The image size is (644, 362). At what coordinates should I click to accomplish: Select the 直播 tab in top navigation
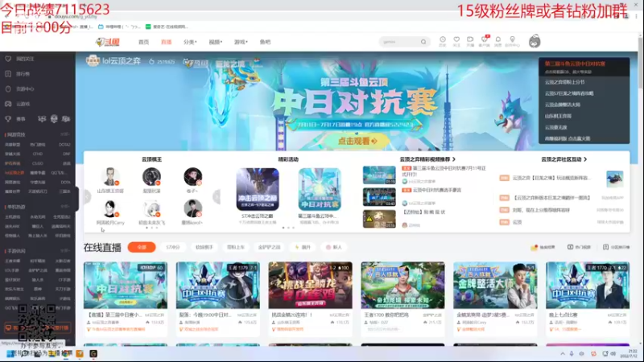[166, 42]
